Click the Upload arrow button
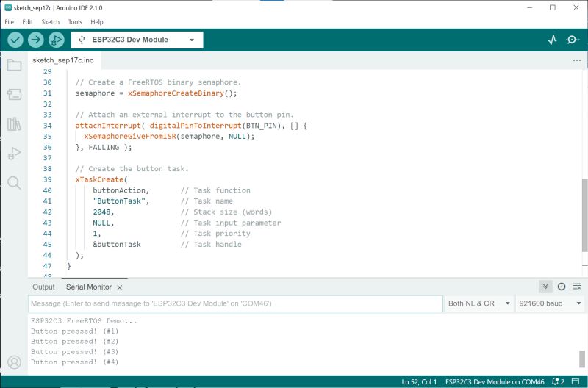 pyautogui.click(x=35, y=40)
